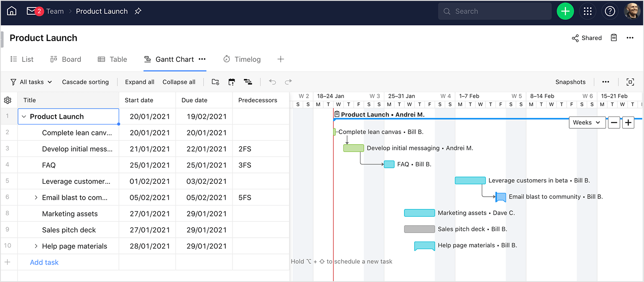Click the dependencies icon in the Gantt toolbar
The image size is (644, 282).
coord(248,82)
